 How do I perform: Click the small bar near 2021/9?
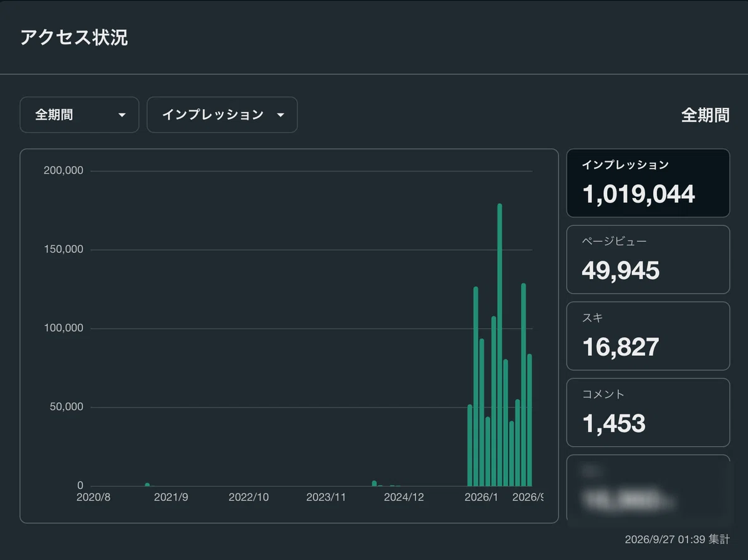click(x=147, y=485)
